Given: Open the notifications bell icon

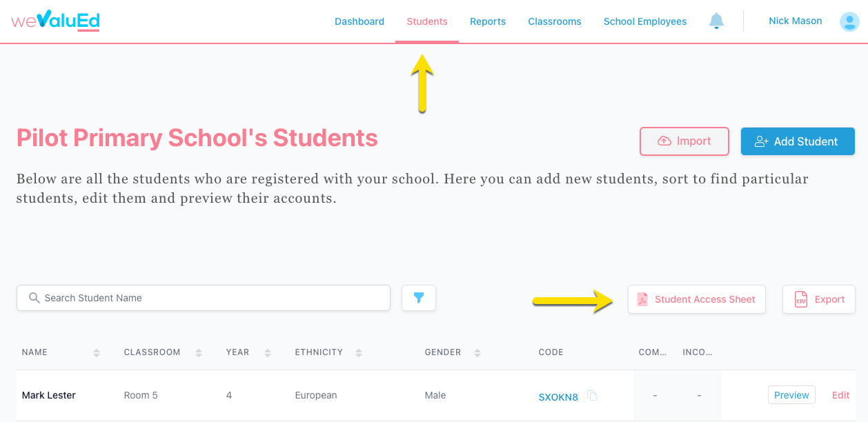Looking at the screenshot, I should [x=716, y=21].
